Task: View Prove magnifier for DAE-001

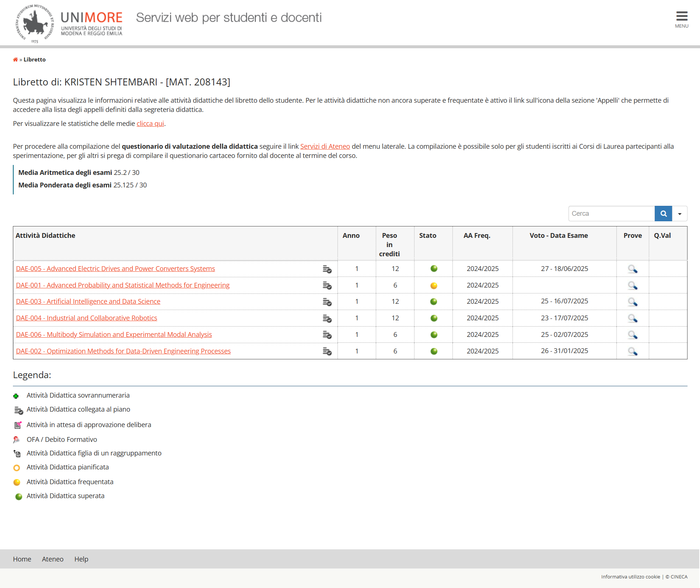Action: point(633,286)
